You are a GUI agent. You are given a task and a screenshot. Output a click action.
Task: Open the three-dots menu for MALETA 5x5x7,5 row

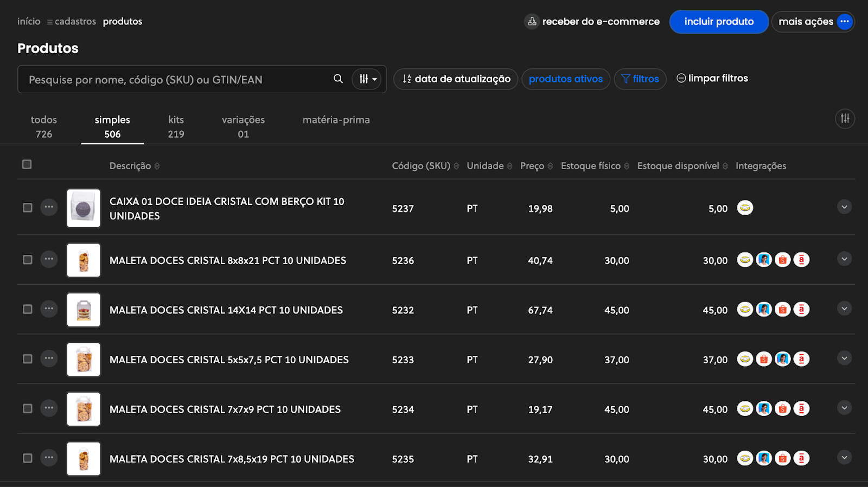pyautogui.click(x=49, y=358)
